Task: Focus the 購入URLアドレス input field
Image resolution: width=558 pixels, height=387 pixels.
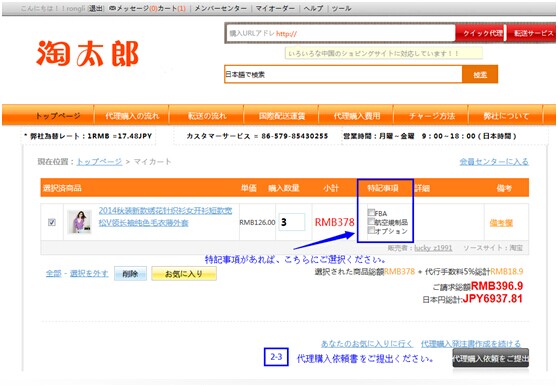Action: (340, 33)
